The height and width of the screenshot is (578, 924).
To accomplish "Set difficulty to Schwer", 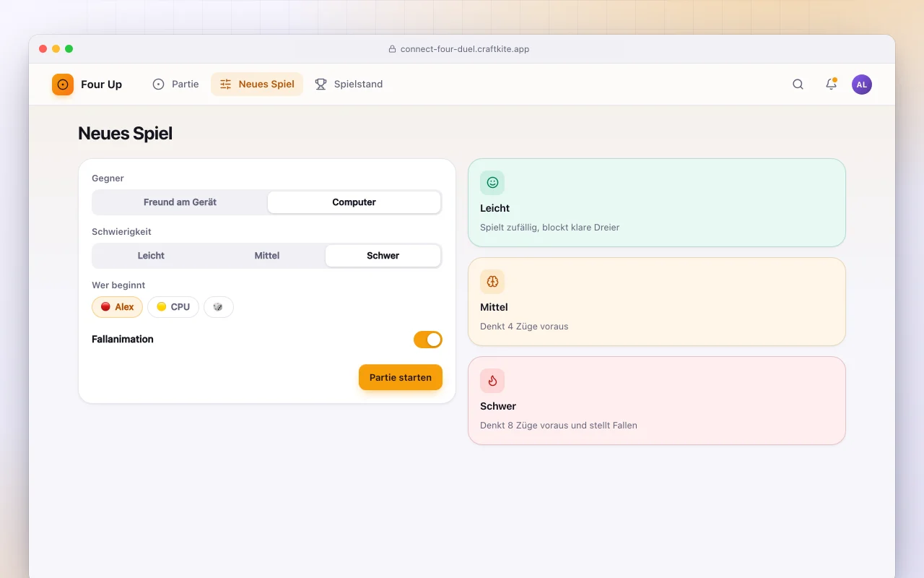I will (383, 256).
